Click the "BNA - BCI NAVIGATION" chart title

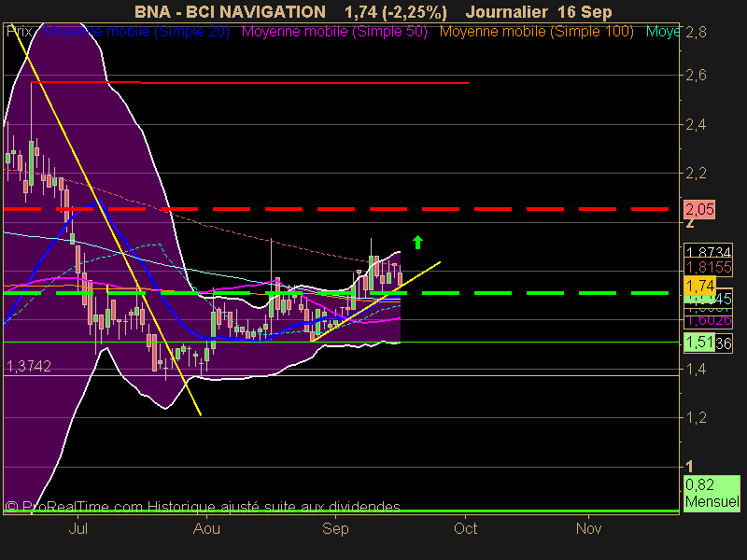(230, 12)
